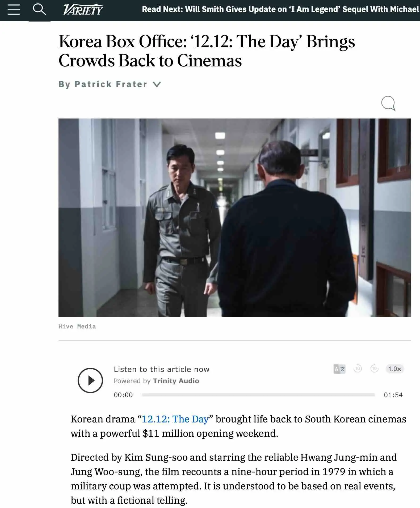Click the article headline

point(207,51)
